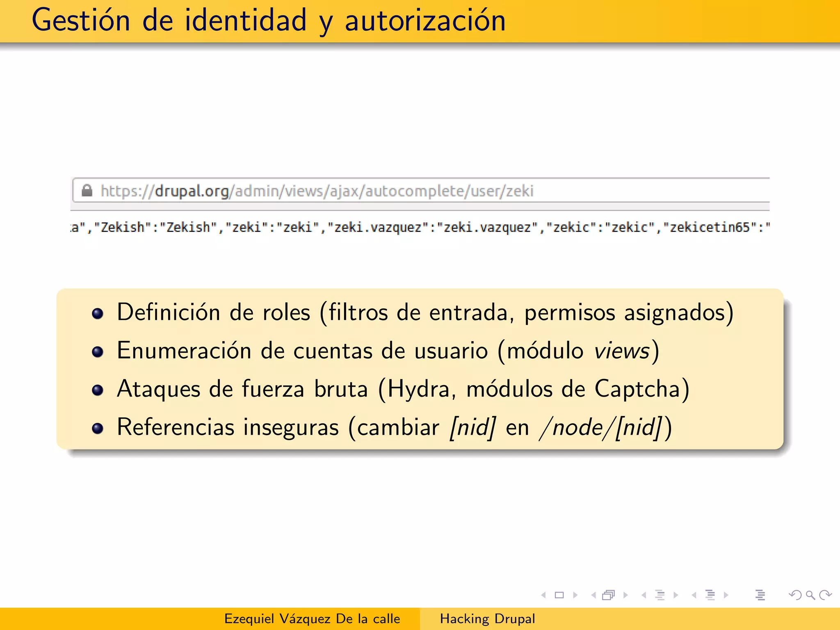Screen dimensions: 840x630
Task: Click the section navigation icon
Action: 710,595
